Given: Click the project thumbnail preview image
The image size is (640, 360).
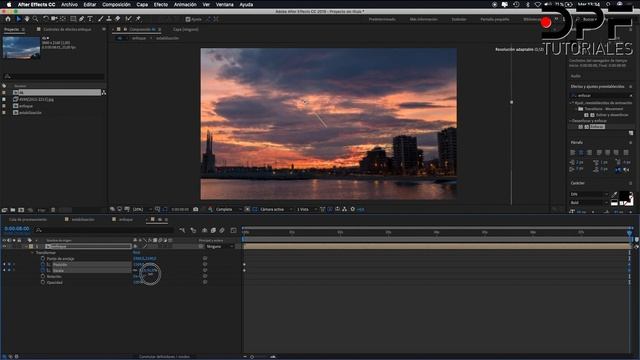Looking at the screenshot, I should [x=21, y=48].
